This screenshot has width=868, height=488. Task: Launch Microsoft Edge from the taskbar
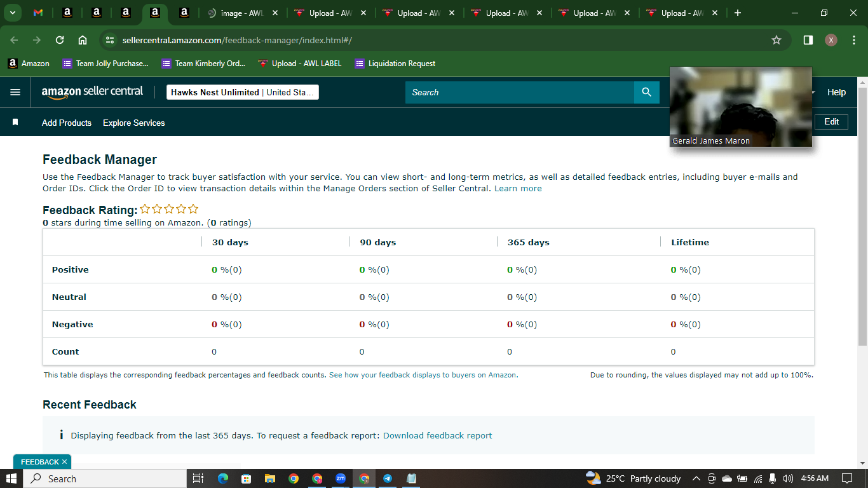point(222,478)
